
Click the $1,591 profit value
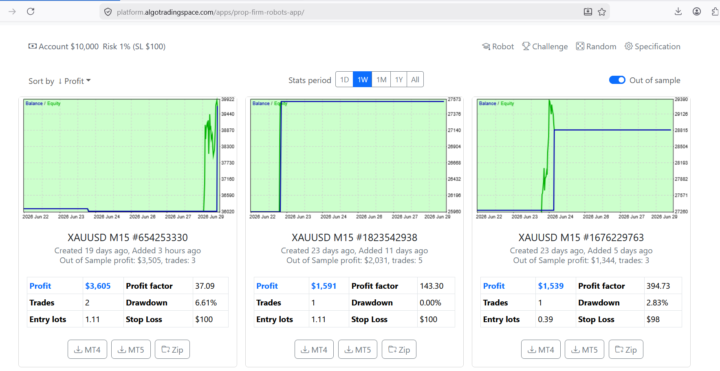click(324, 286)
